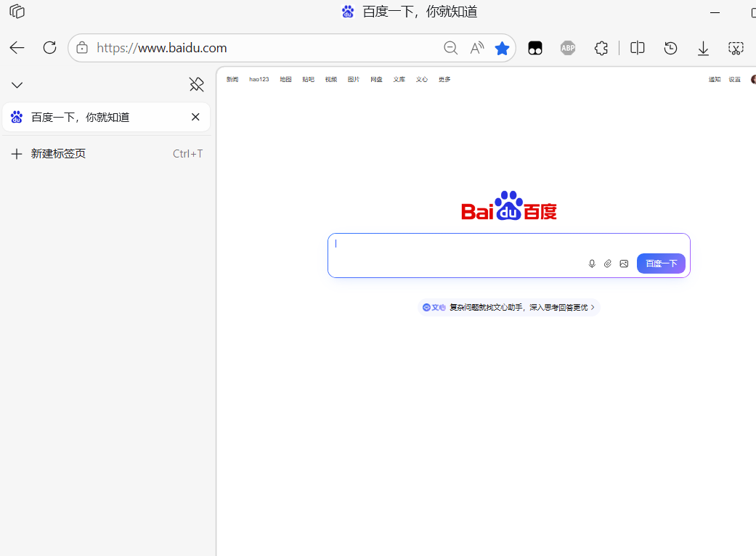This screenshot has height=556, width=756.
Task: Click the paperclip attach file icon
Action: [608, 263]
